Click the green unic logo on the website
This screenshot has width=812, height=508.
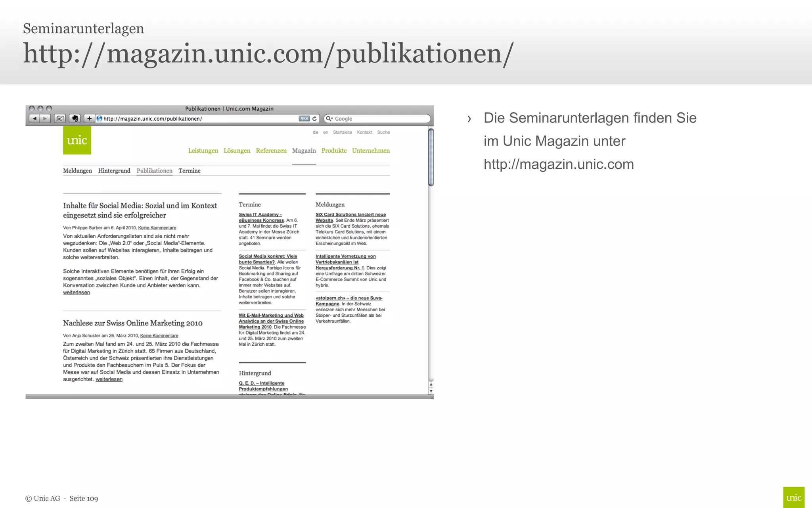pos(77,140)
